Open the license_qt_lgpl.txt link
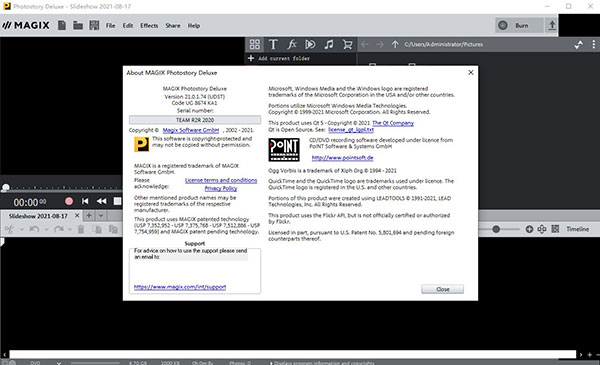Viewport: 600px width, 365px height. point(351,130)
